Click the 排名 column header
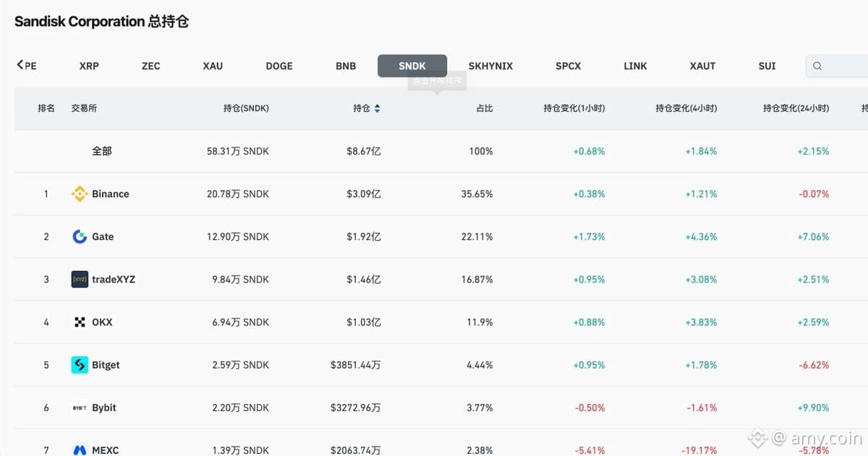The height and width of the screenshot is (456, 868). coord(46,108)
